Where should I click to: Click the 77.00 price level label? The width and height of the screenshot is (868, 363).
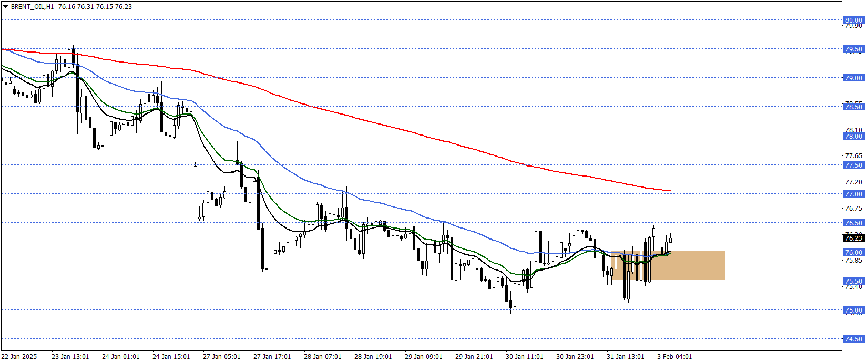[853, 194]
